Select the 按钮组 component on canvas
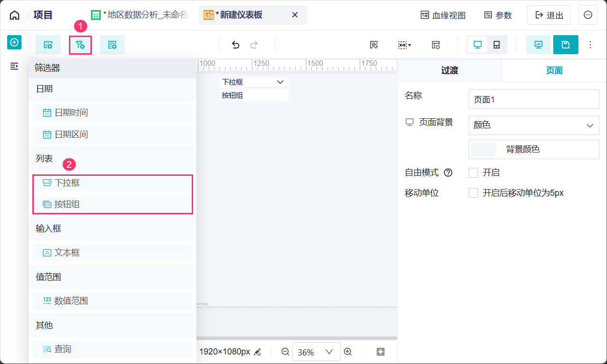Viewport: 607px width, 364px height. pyautogui.click(x=254, y=95)
